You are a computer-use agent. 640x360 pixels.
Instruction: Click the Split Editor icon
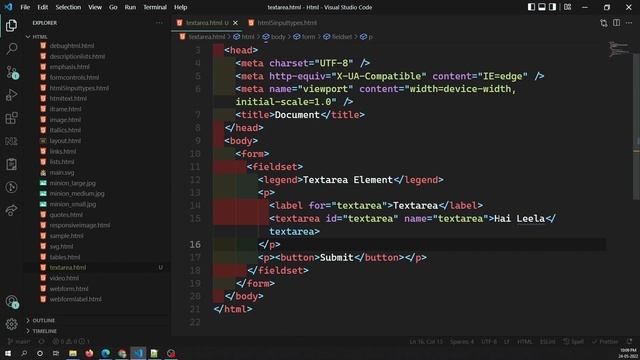pos(616,23)
